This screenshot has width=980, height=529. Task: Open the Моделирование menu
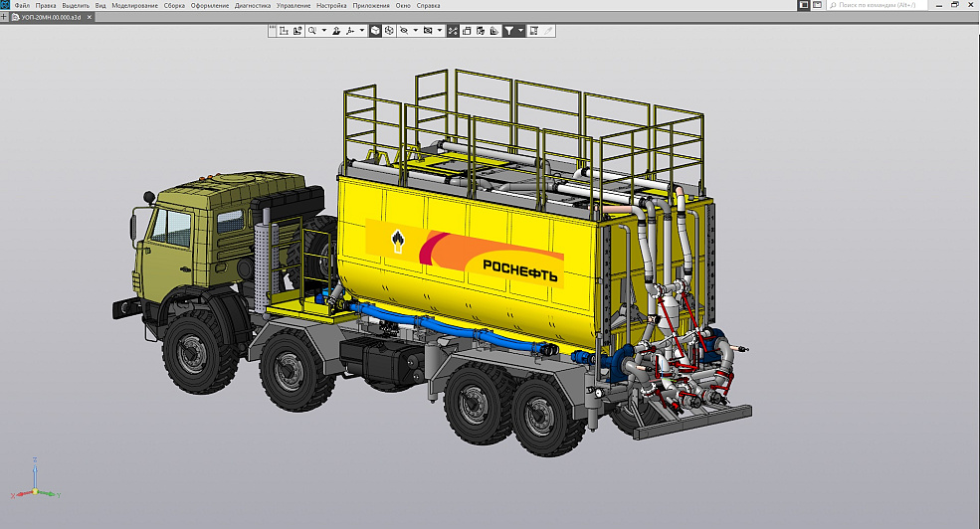click(134, 5)
